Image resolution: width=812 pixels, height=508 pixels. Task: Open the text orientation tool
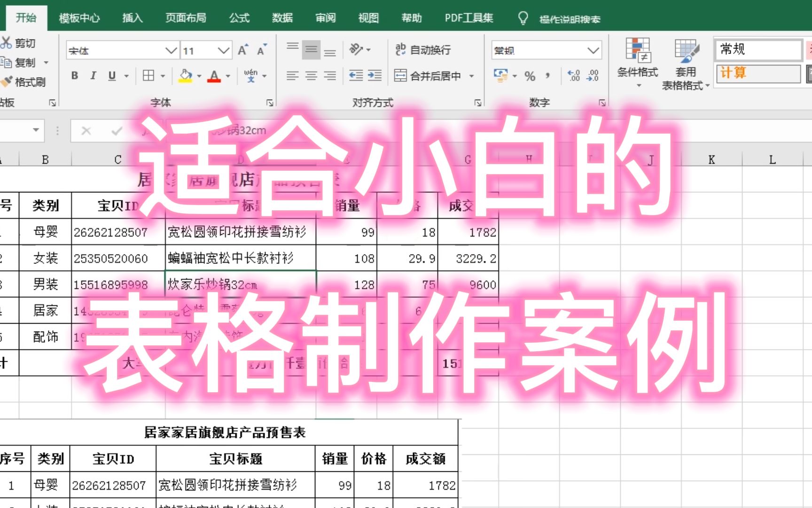(x=356, y=49)
